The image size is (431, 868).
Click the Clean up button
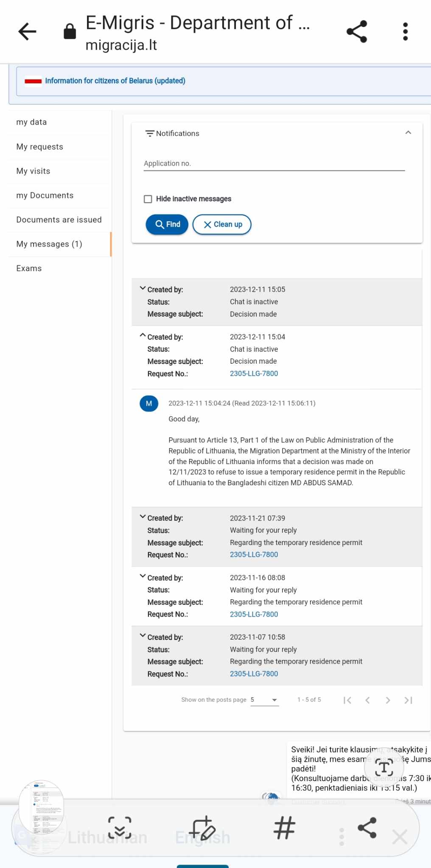coord(222,224)
